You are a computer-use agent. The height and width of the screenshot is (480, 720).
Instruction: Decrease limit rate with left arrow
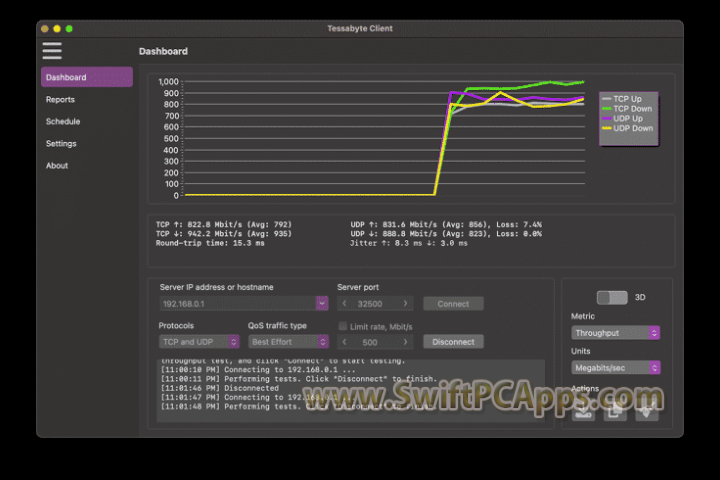(344, 342)
